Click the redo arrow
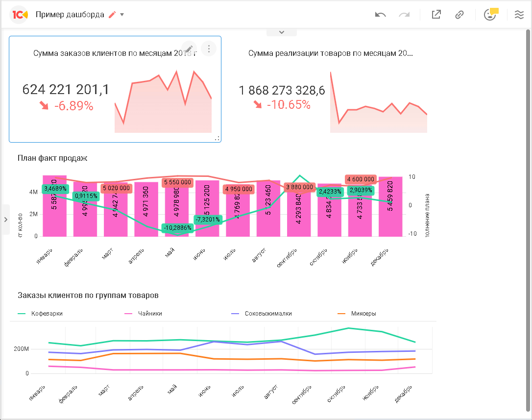Screen dimensions: 532x420 (404, 15)
